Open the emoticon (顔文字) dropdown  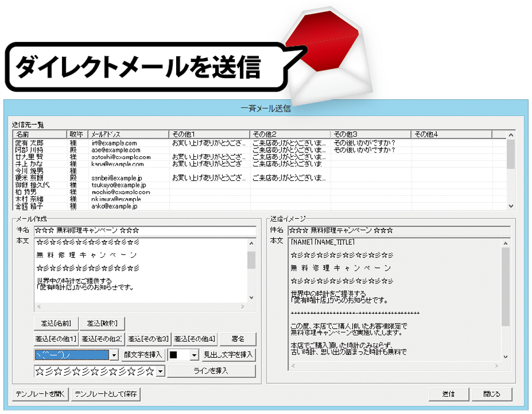(114, 355)
